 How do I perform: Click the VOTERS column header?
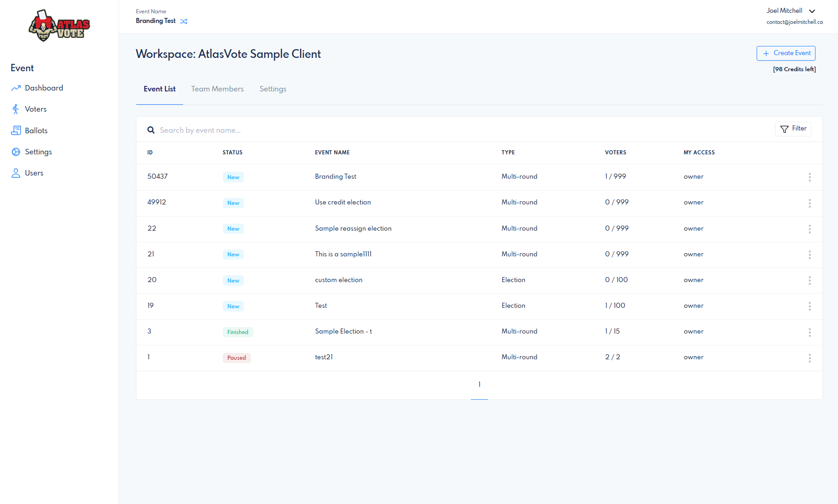[x=616, y=153]
